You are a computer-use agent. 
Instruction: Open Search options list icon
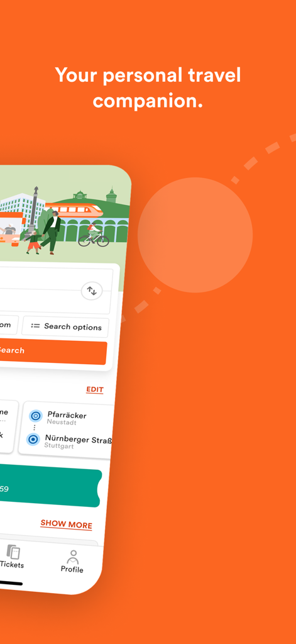pos(36,326)
